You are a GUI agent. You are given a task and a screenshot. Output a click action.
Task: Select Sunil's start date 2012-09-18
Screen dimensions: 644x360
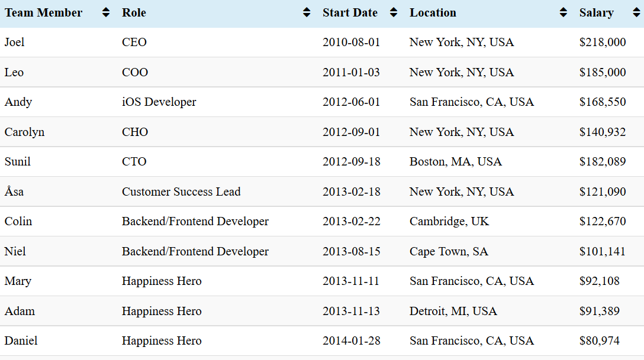pyautogui.click(x=351, y=161)
